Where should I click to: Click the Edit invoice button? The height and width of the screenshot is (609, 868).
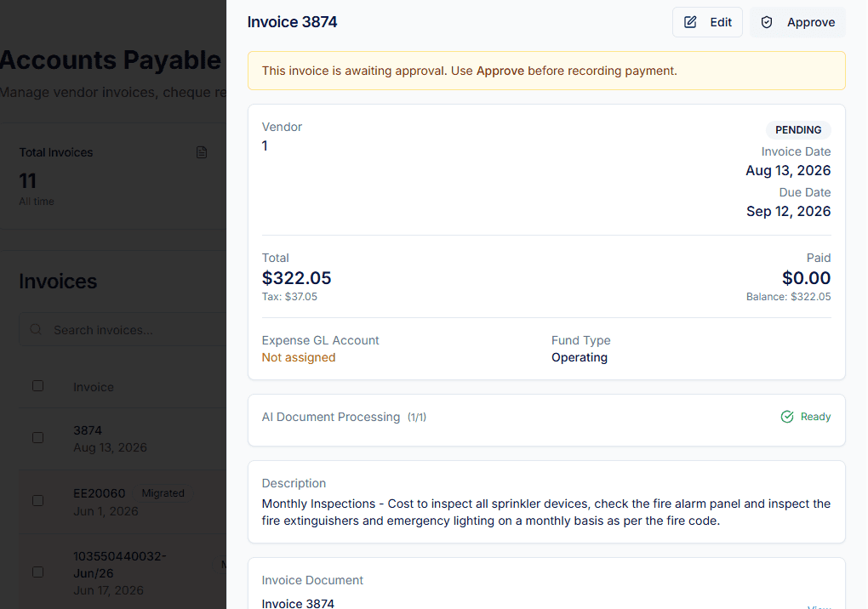point(707,22)
